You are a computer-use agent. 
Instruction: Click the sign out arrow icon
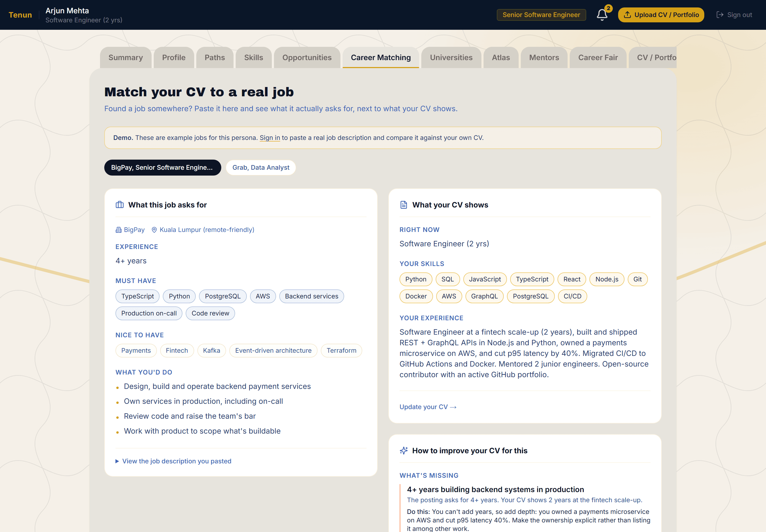[x=720, y=15]
